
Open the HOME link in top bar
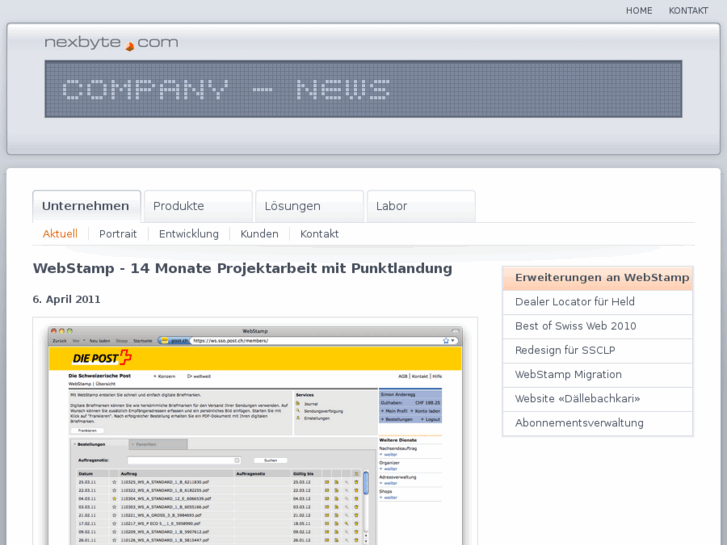pyautogui.click(x=639, y=11)
